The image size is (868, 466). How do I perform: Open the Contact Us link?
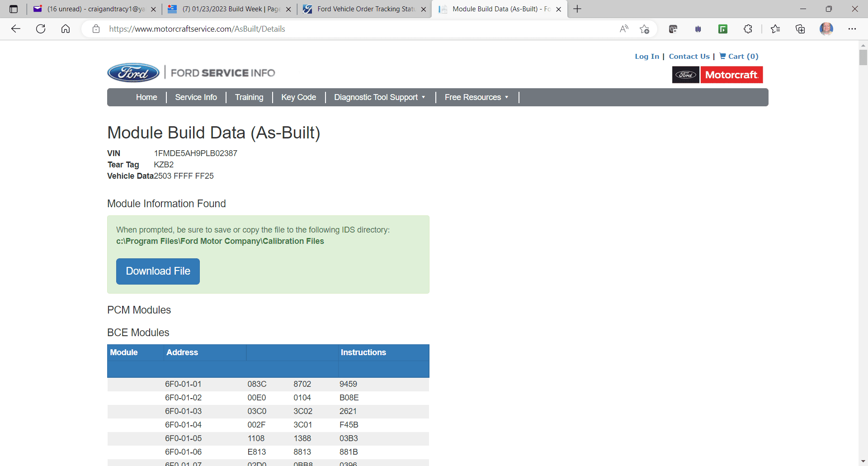coord(689,56)
